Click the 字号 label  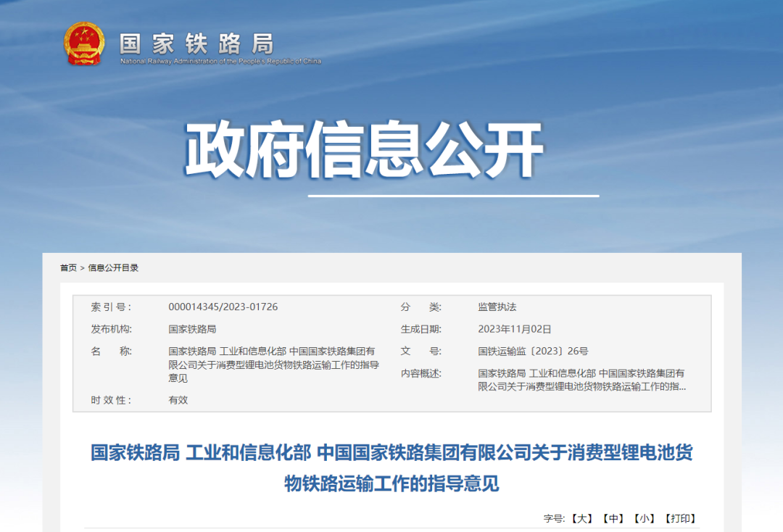[555, 518]
